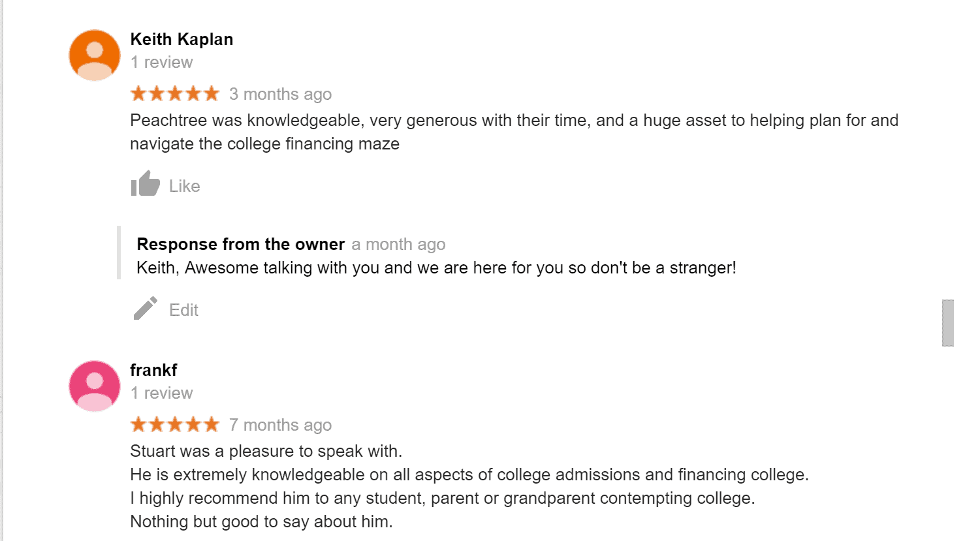Click the "Response from the owner" heading
The width and height of the screenshot is (980, 541).
240,244
